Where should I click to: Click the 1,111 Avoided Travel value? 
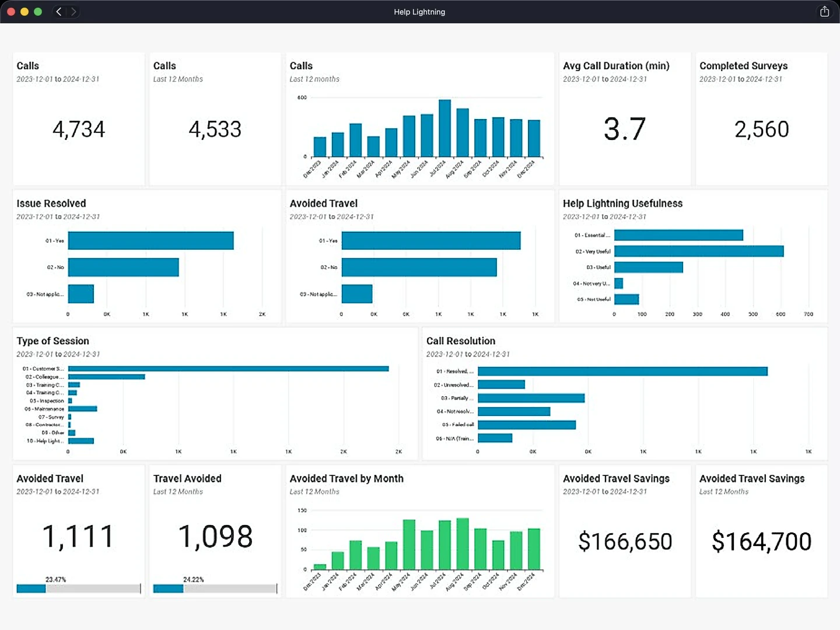click(x=79, y=537)
